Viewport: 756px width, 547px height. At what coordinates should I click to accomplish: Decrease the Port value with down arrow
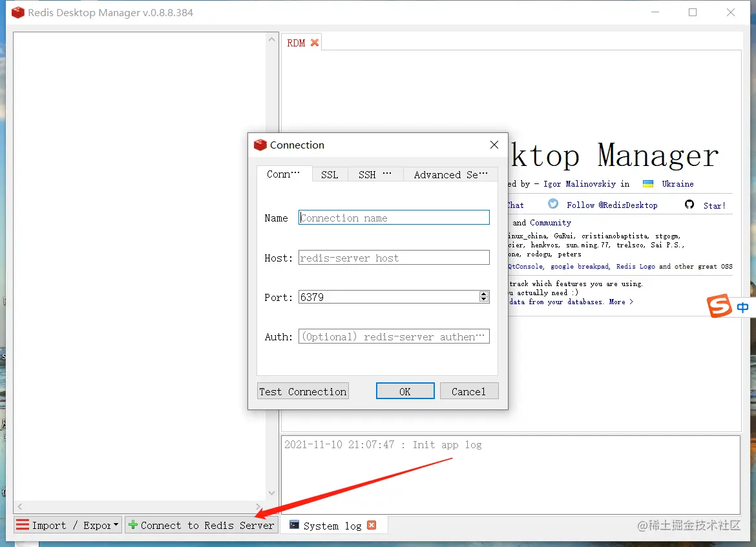tap(483, 299)
